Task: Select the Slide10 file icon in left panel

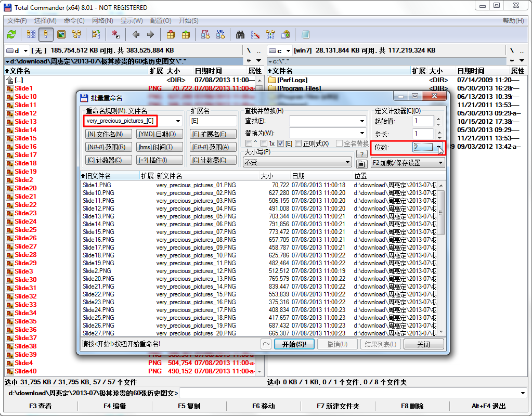Action: click(x=10, y=97)
